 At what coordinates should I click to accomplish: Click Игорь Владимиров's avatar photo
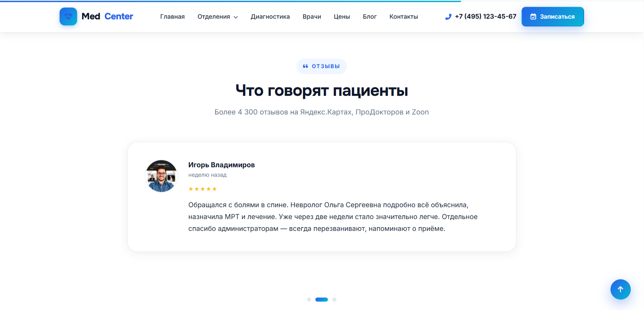(x=161, y=176)
